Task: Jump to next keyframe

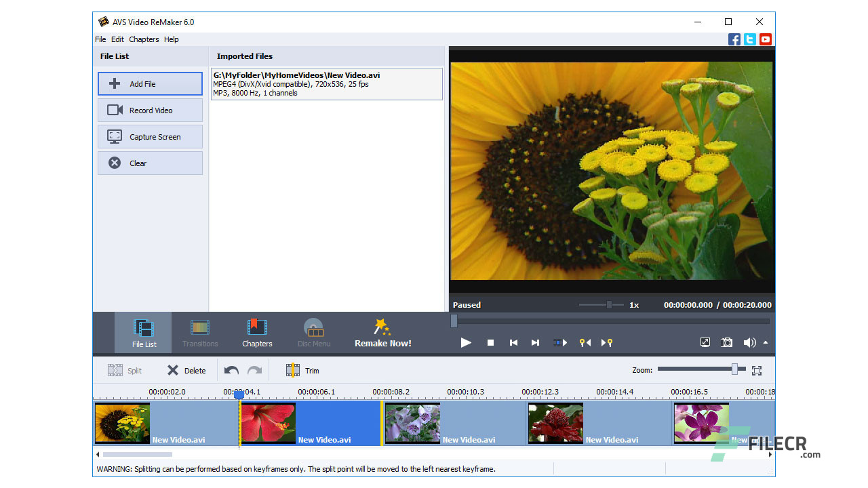Action: click(607, 343)
